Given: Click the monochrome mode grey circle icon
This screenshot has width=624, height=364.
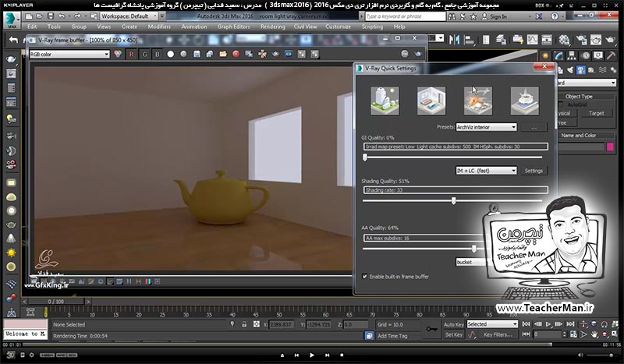Looking at the screenshot, I should pyautogui.click(x=183, y=54).
